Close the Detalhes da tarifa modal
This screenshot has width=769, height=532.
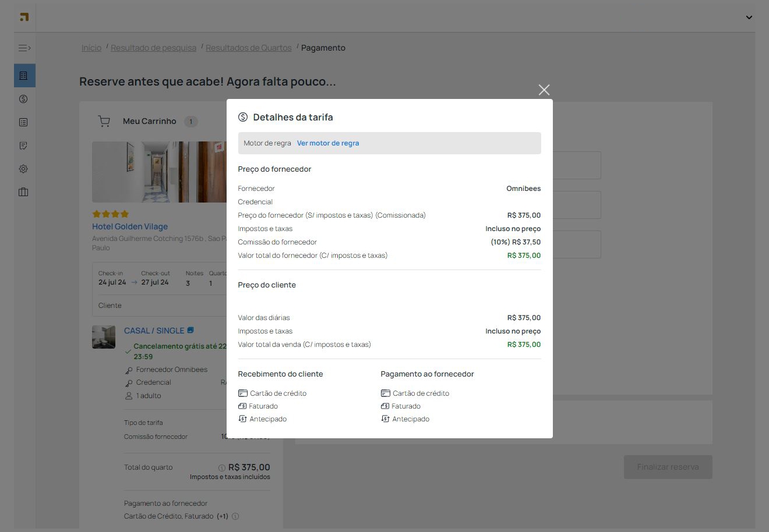(544, 90)
